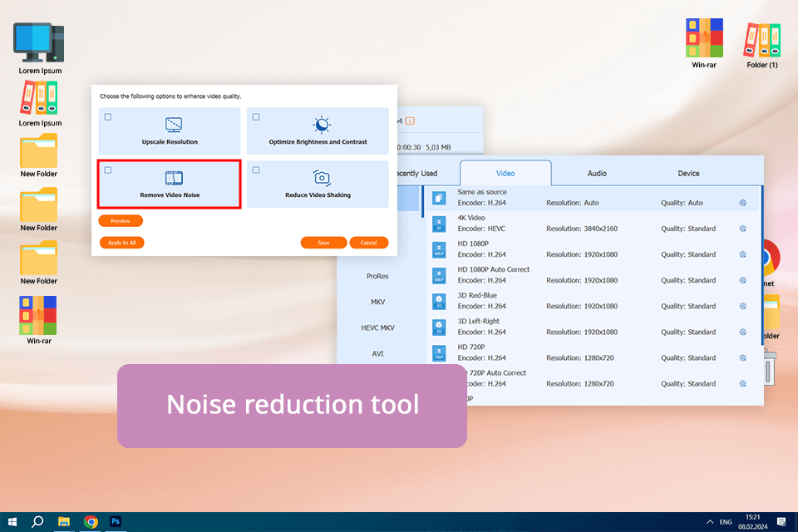Click the Upscale Resolution monitor icon
Image resolution: width=798 pixels, height=532 pixels.
(174, 124)
